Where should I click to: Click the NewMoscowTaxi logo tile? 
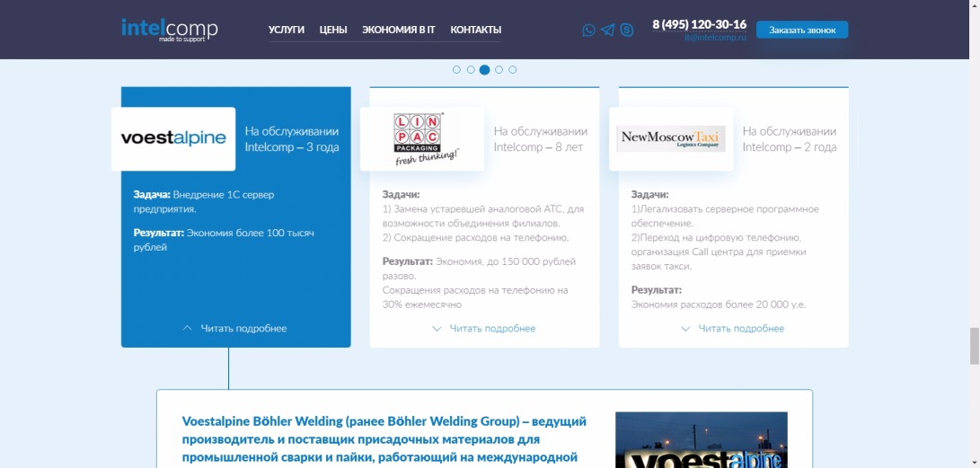click(x=671, y=138)
